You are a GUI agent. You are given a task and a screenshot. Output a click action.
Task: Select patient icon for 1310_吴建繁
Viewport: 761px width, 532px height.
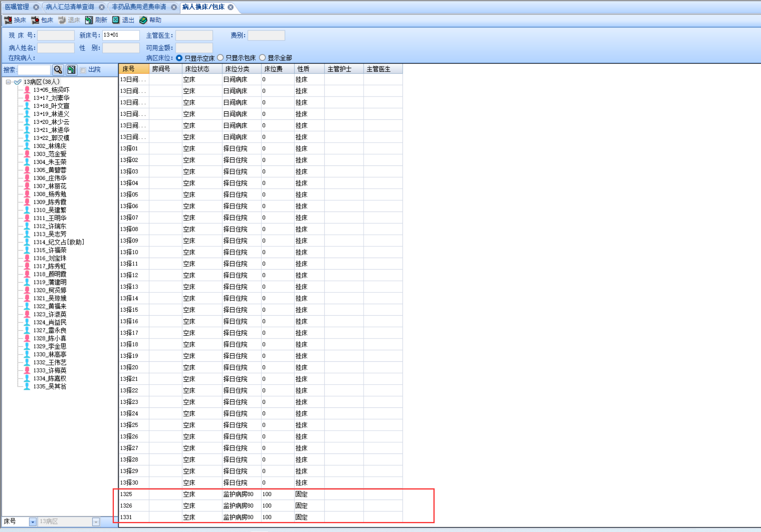27,210
